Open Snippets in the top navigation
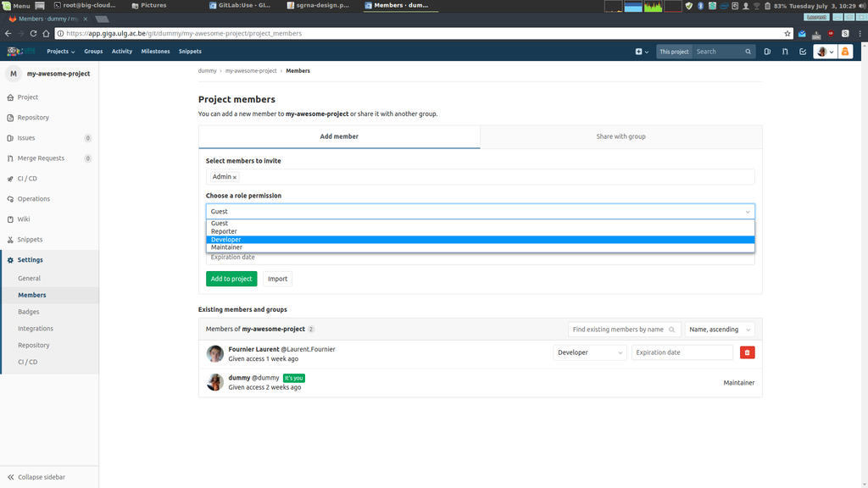The height and width of the screenshot is (488, 868). (190, 52)
